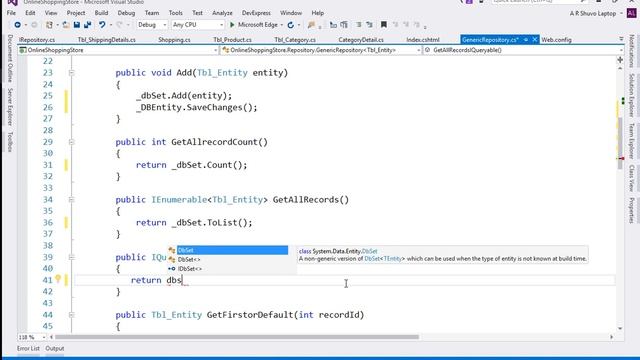
Task: Click the Find in Files toolbar icon
Action: [x=312, y=25]
